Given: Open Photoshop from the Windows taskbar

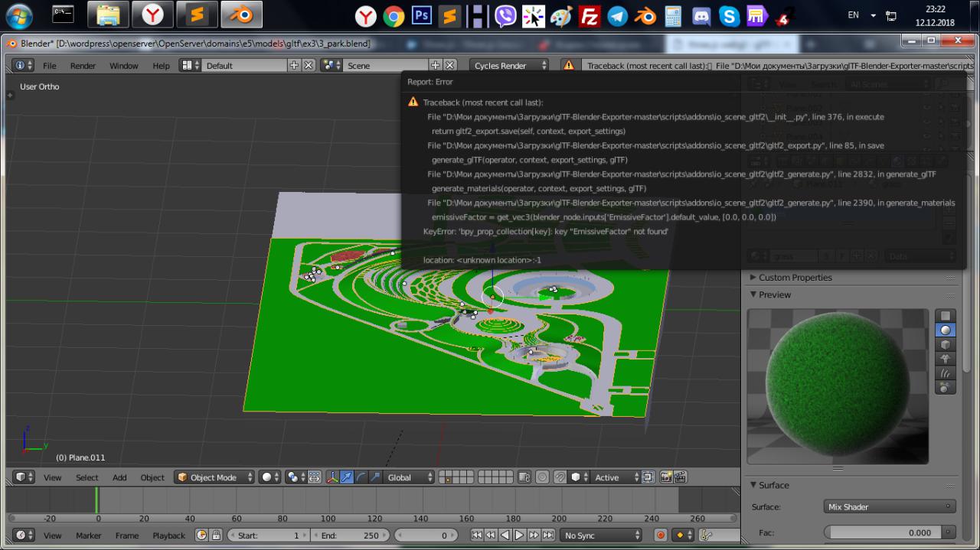Looking at the screenshot, I should (422, 15).
